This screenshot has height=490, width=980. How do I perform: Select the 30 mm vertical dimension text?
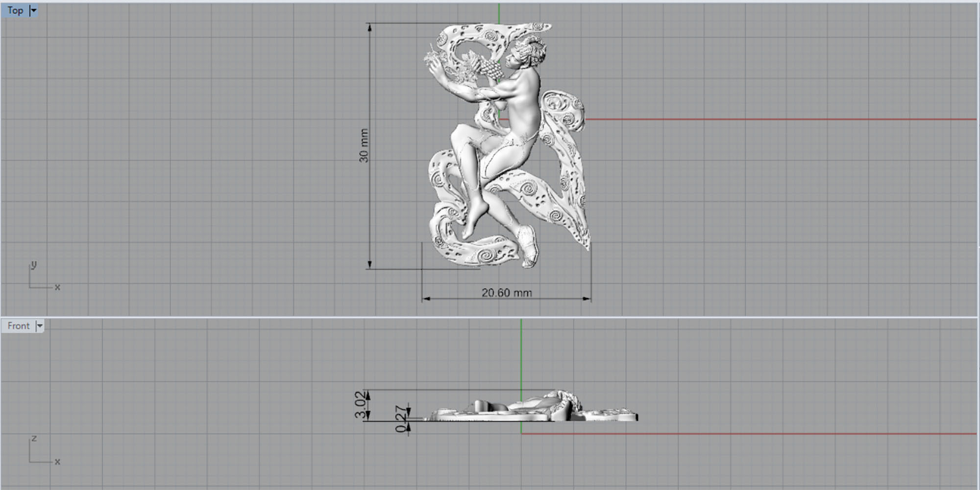tap(364, 145)
